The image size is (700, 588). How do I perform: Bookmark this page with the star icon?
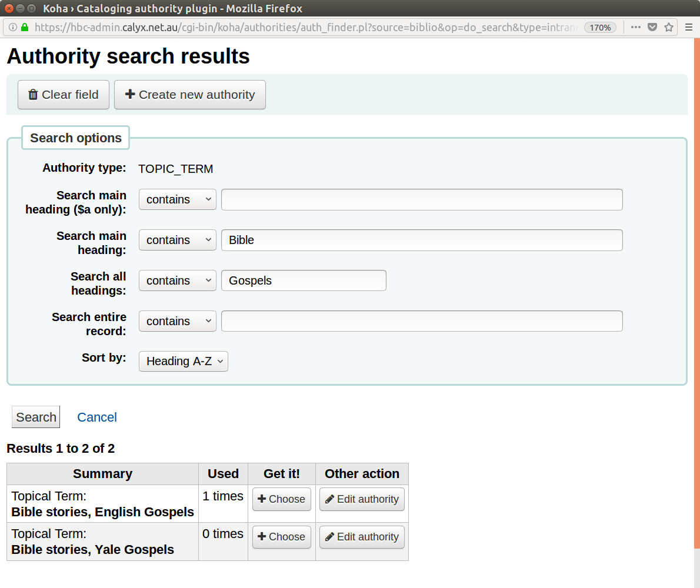(x=669, y=27)
